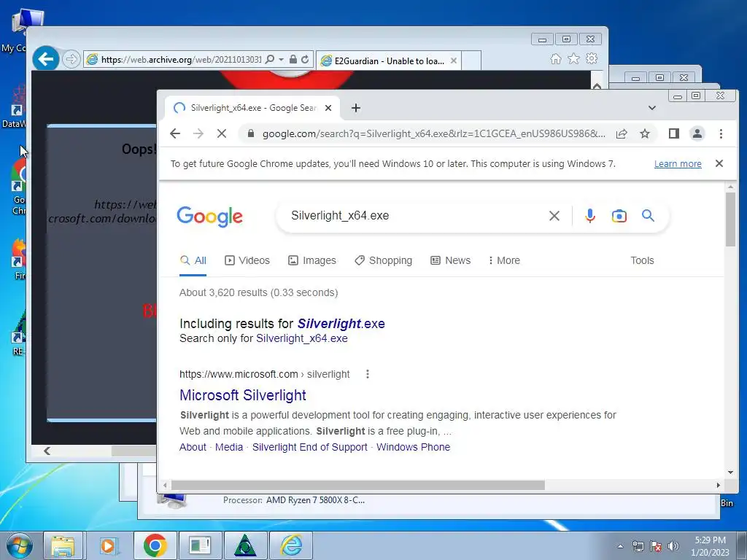Start Google voice search
The height and width of the screenshot is (560, 747).
tap(589, 216)
